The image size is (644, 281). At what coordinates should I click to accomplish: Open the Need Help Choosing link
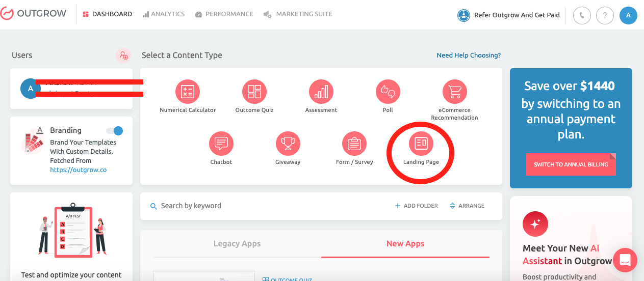[469, 55]
